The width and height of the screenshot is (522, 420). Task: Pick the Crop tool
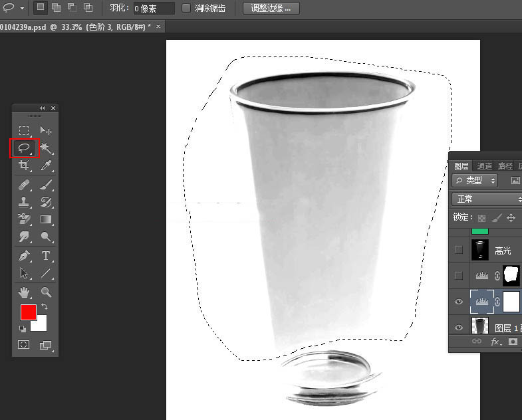(24, 165)
